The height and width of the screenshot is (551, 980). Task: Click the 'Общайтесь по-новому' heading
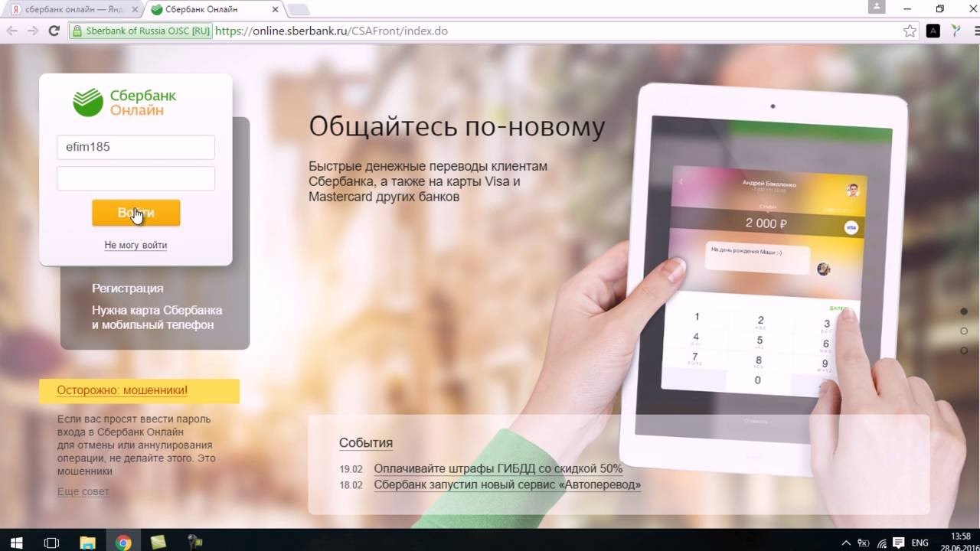point(457,126)
